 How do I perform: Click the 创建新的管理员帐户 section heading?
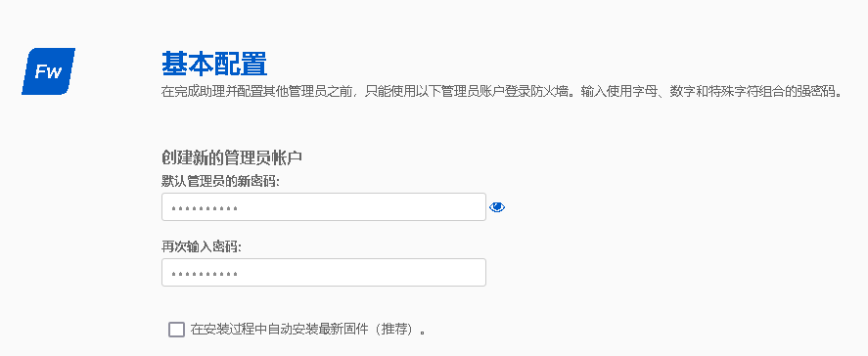click(232, 157)
